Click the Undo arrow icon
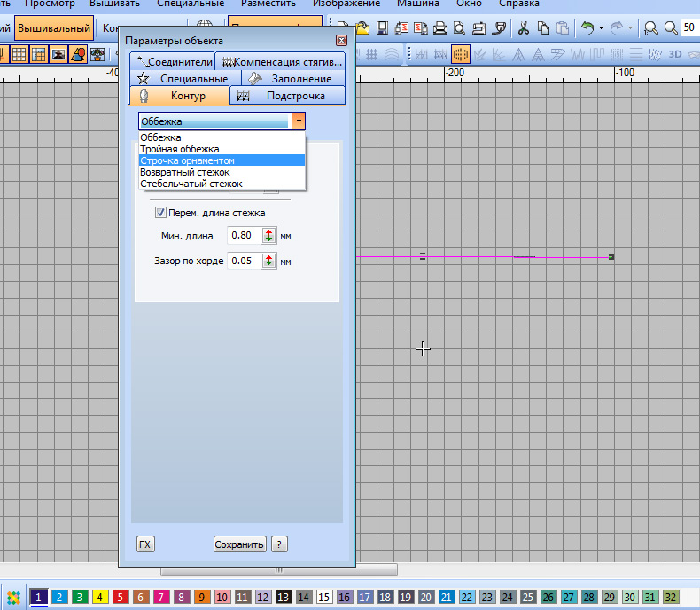Screen dimensions: 700x610 click(x=587, y=27)
